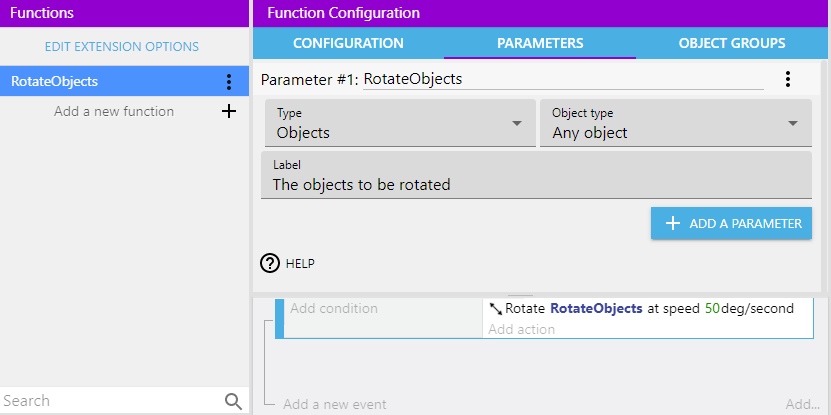Open Edit Extension Options link
Screen dimensions: 831x415
tap(122, 47)
